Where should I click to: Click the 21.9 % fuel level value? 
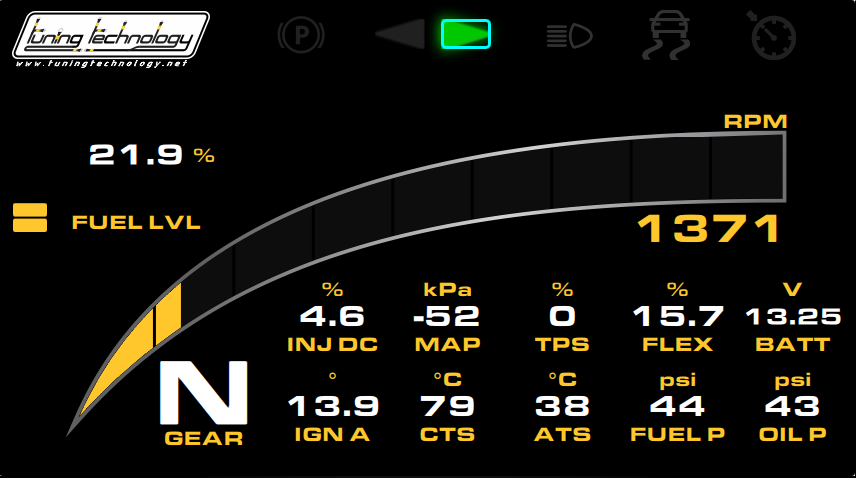click(x=152, y=155)
